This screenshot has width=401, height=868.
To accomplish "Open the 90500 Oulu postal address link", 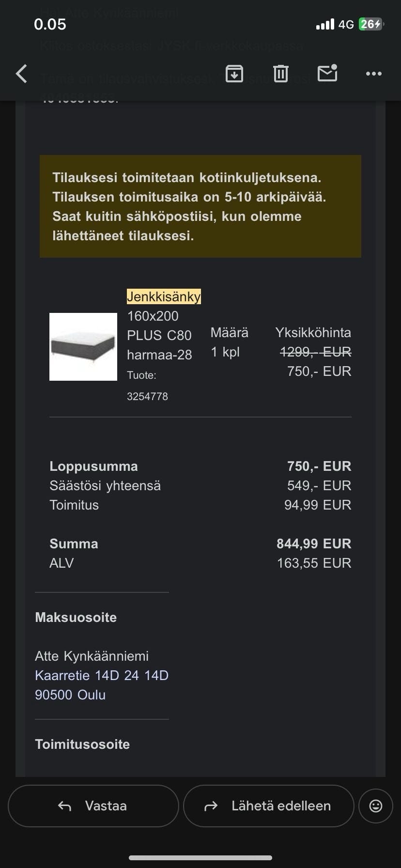I will point(70,695).
